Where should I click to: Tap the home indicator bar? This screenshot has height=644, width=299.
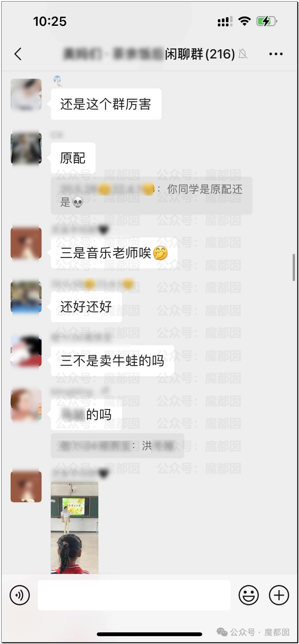tap(149, 634)
